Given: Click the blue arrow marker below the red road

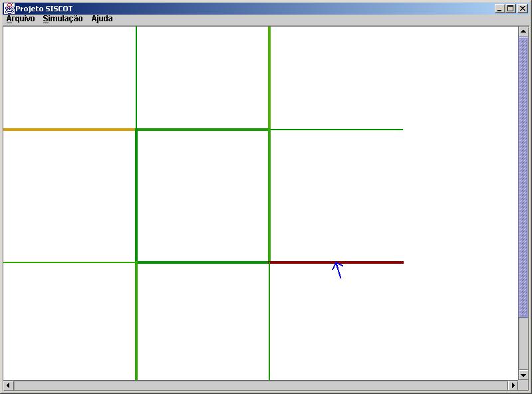Looking at the screenshot, I should click(338, 270).
